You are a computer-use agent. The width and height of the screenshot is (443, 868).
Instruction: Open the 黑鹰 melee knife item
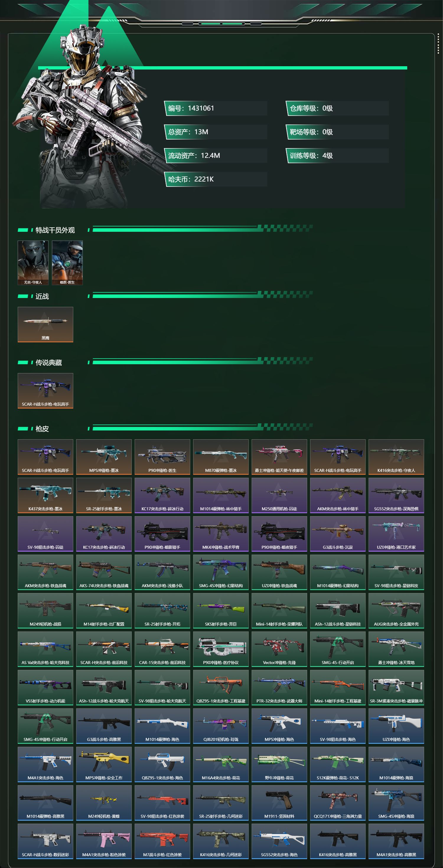click(x=45, y=325)
